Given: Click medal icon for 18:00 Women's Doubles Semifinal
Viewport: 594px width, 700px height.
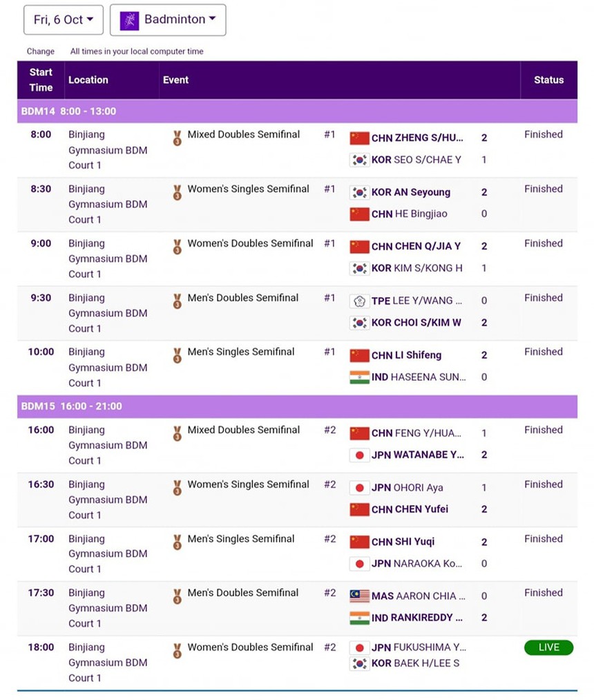Looking at the screenshot, I should tap(178, 651).
